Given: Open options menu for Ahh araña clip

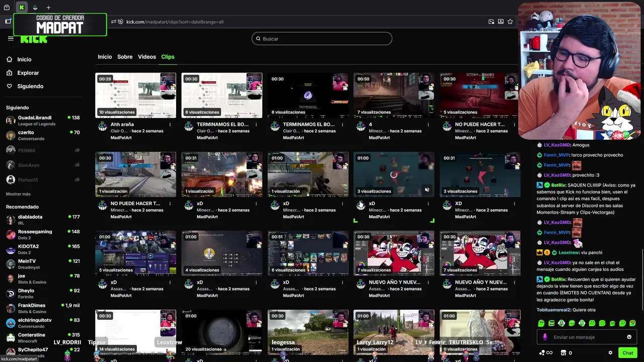Looking at the screenshot, I should click(170, 125).
